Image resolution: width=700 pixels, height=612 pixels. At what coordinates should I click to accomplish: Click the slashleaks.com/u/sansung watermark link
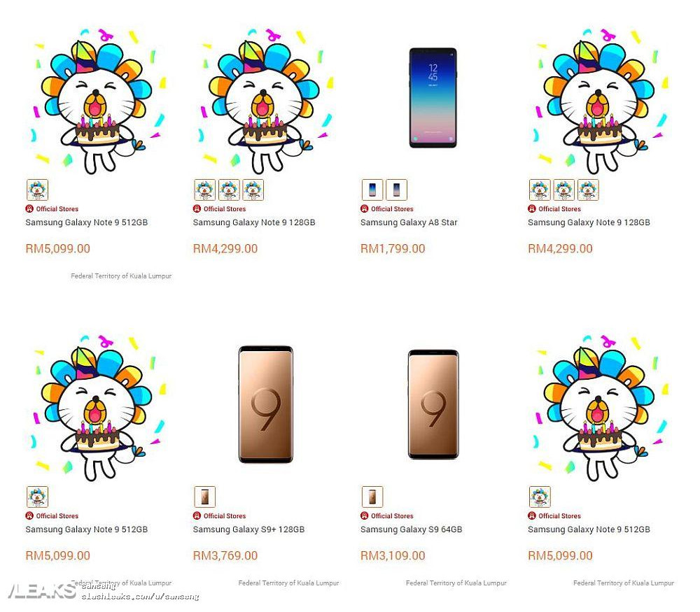(140, 597)
